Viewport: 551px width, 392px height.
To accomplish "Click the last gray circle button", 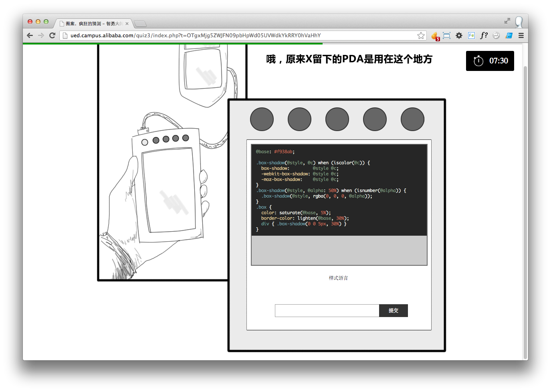I will coord(412,119).
